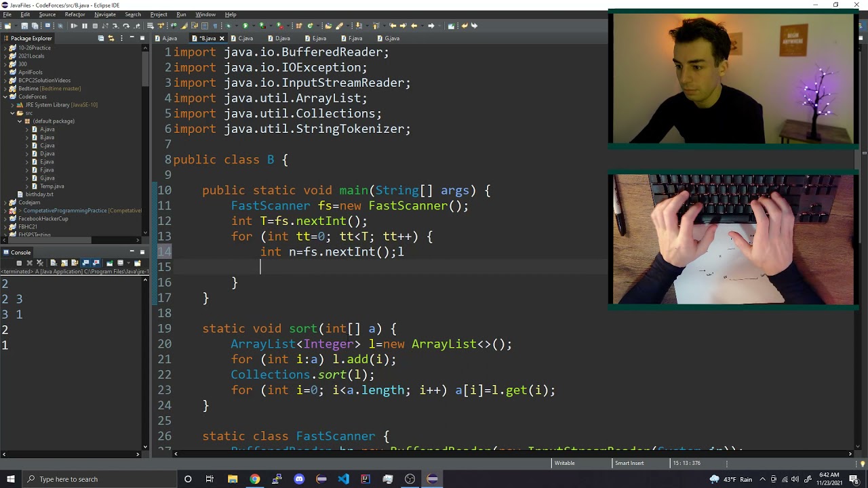The image size is (868, 488).
Task: Click the Terminate square icon in Console
Action: click(19, 263)
